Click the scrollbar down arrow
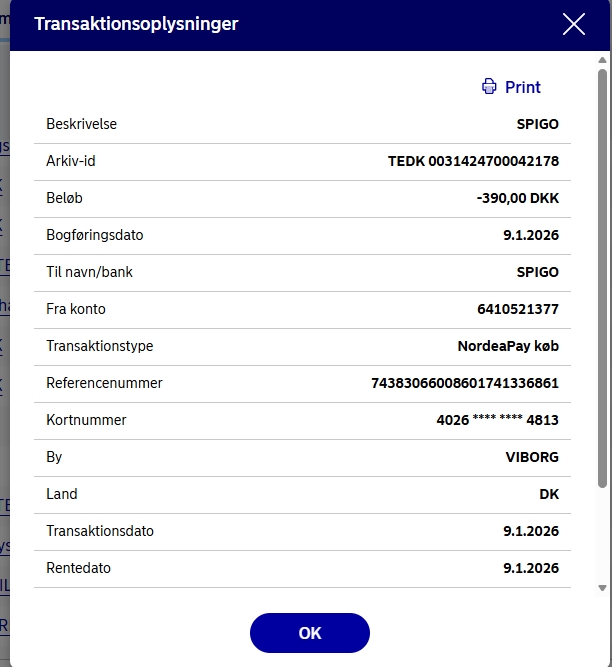The height and width of the screenshot is (667, 612). [x=602, y=588]
